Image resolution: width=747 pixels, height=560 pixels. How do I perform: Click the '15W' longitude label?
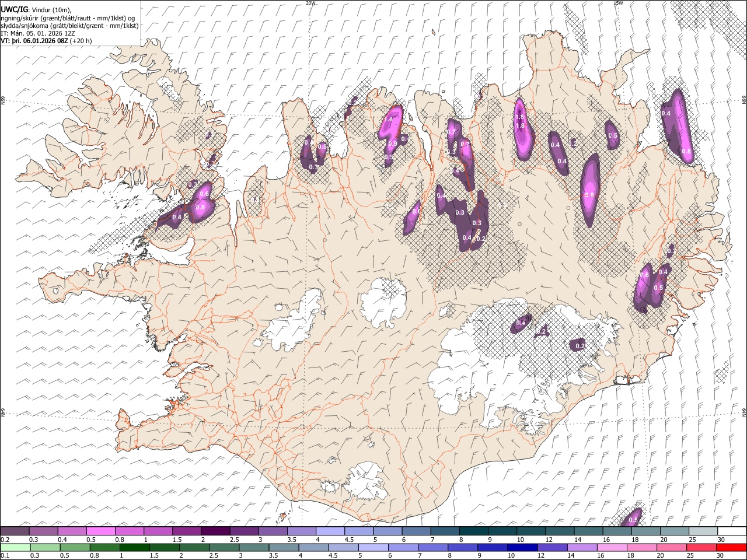[x=619, y=3]
